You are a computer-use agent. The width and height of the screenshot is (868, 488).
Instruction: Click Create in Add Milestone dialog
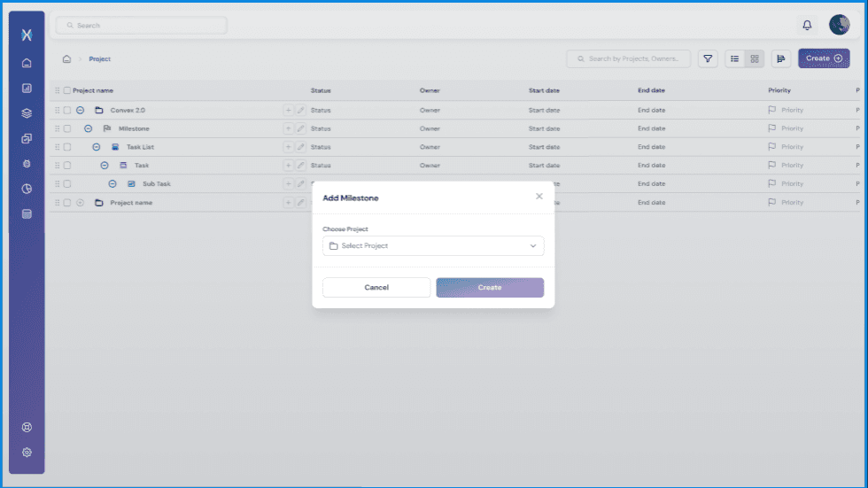pos(490,287)
